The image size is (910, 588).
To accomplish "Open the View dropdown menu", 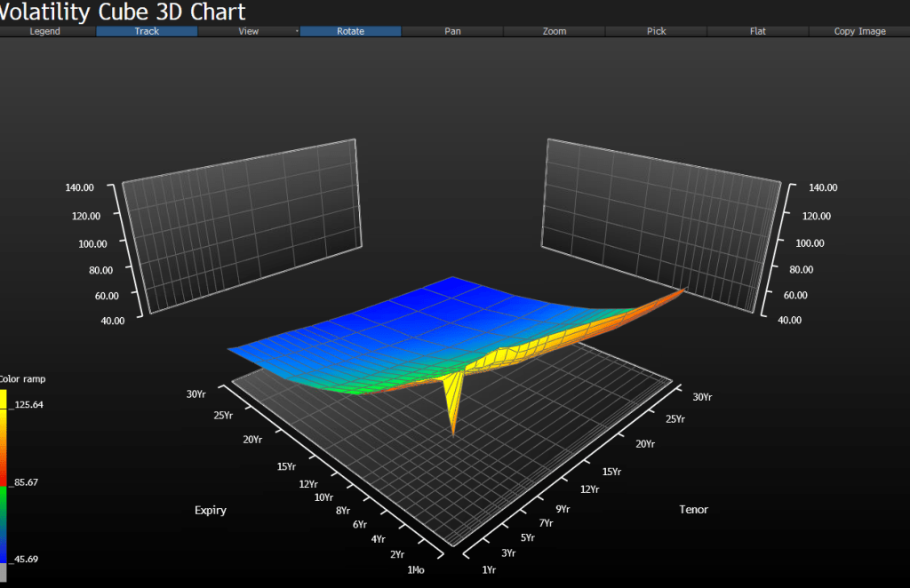I will (x=249, y=31).
